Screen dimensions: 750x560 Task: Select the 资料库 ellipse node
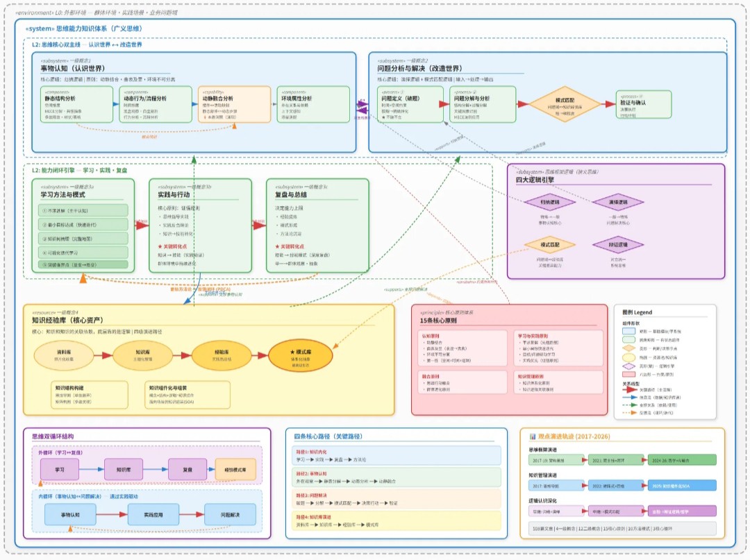pyautogui.click(x=64, y=355)
